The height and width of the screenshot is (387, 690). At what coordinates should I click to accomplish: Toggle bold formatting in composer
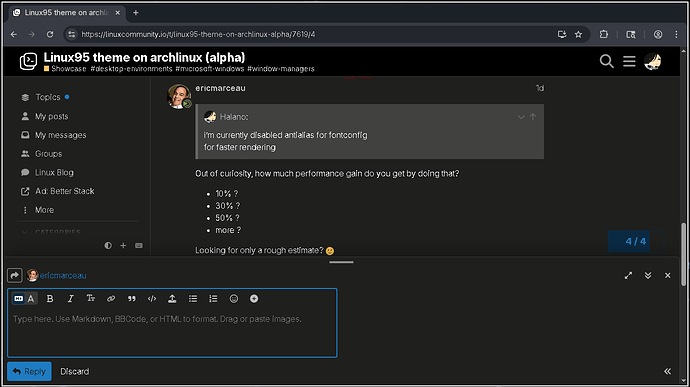point(50,299)
